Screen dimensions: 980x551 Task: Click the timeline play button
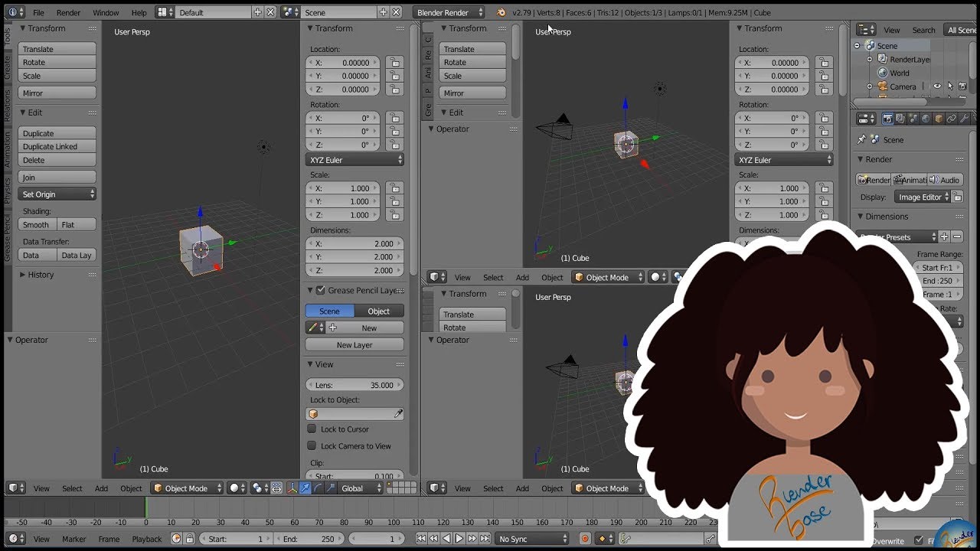(459, 539)
